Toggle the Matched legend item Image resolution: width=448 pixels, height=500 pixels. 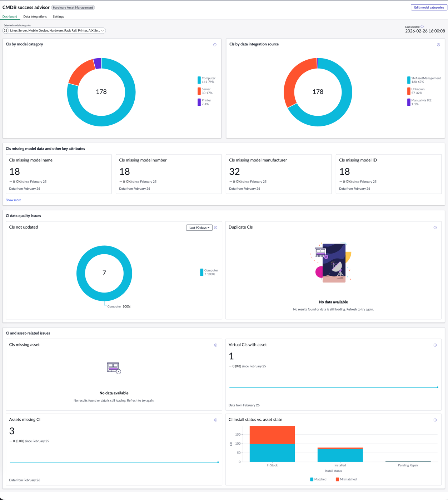(x=318, y=479)
